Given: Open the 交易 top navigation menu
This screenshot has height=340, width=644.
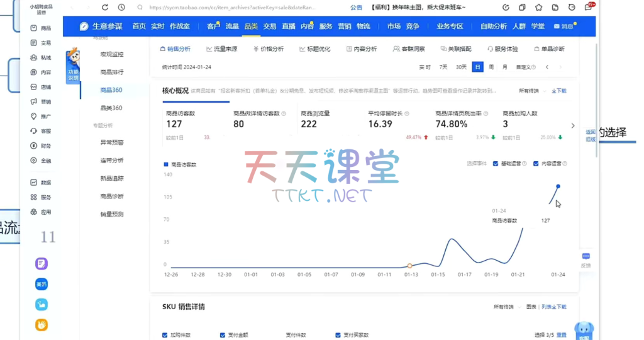Looking at the screenshot, I should point(269,26).
